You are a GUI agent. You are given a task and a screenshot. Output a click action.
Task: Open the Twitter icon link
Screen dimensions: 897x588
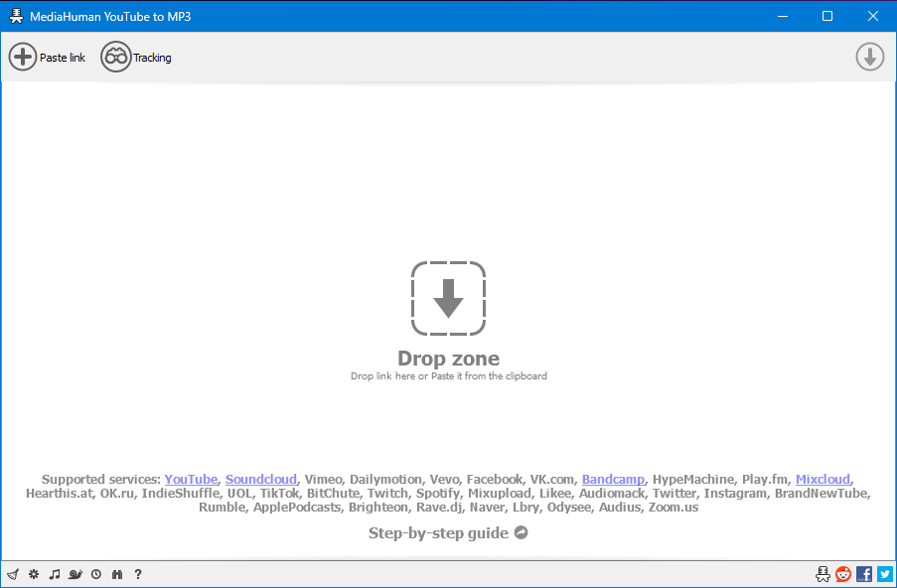(885, 574)
